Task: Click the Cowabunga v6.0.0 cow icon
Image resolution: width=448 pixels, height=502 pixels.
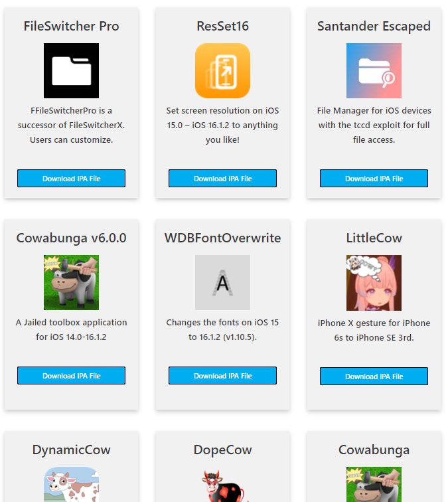Action: (72, 282)
